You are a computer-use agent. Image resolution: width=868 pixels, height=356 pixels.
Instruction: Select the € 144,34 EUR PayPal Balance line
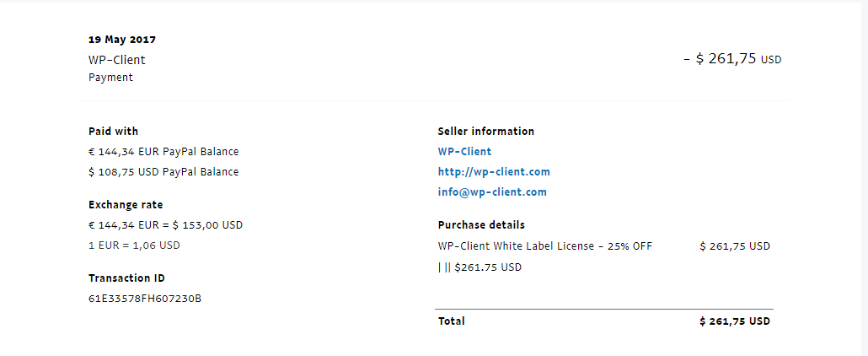click(x=163, y=152)
